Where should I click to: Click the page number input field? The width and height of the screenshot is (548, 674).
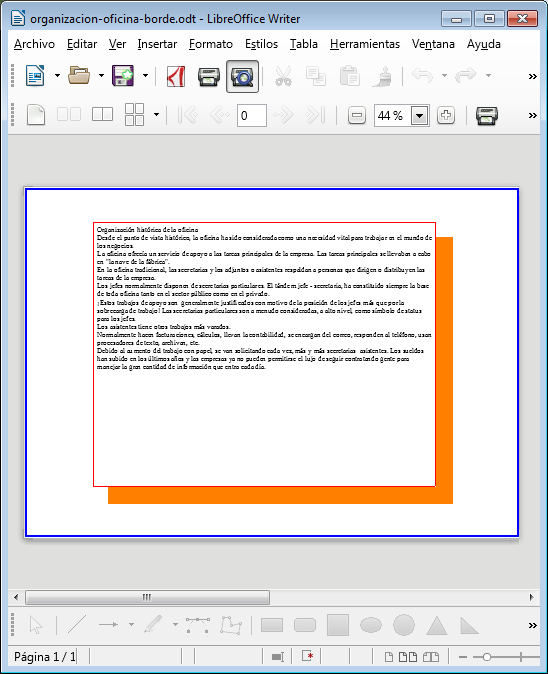(252, 115)
